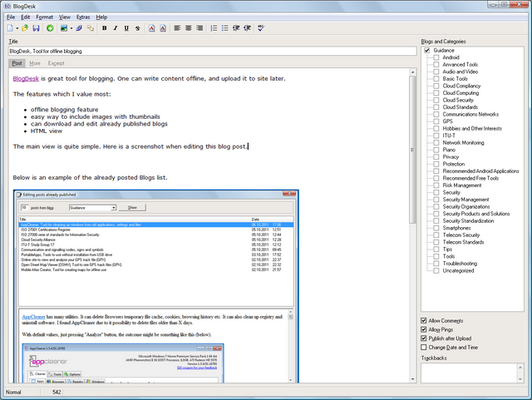Image resolution: width=532 pixels, height=400 pixels.
Task: Click the Show button in embedded screenshot
Action: (x=132, y=207)
